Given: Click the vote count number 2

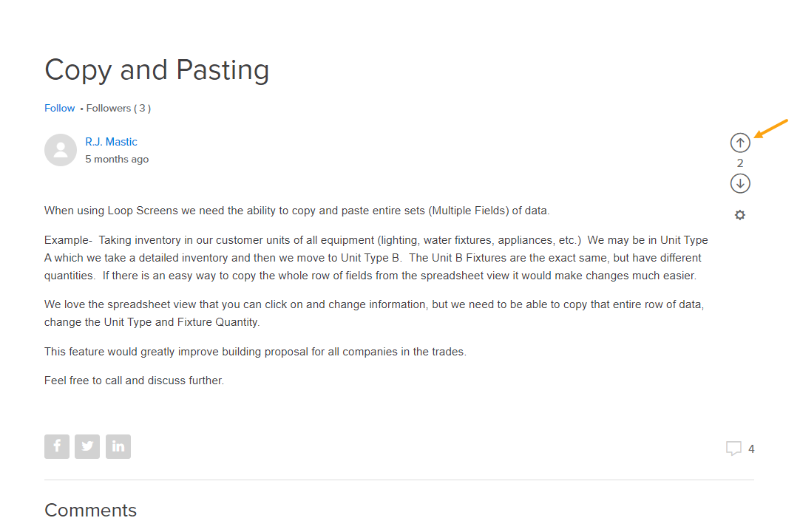Looking at the screenshot, I should [740, 163].
